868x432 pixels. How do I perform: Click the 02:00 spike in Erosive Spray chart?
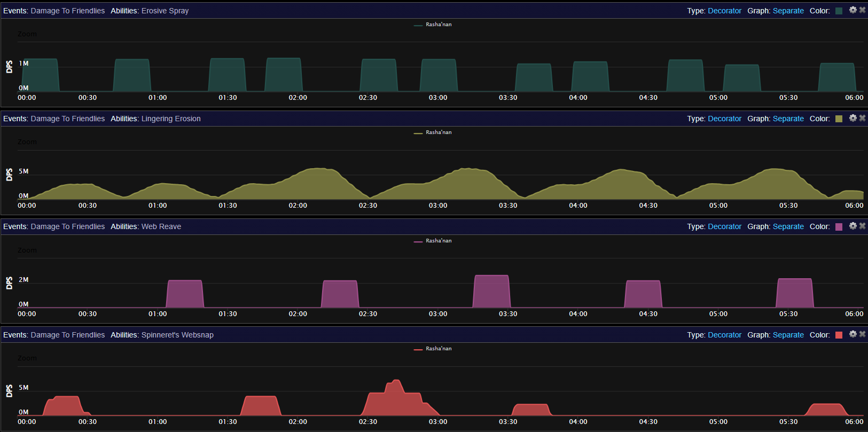coord(284,75)
